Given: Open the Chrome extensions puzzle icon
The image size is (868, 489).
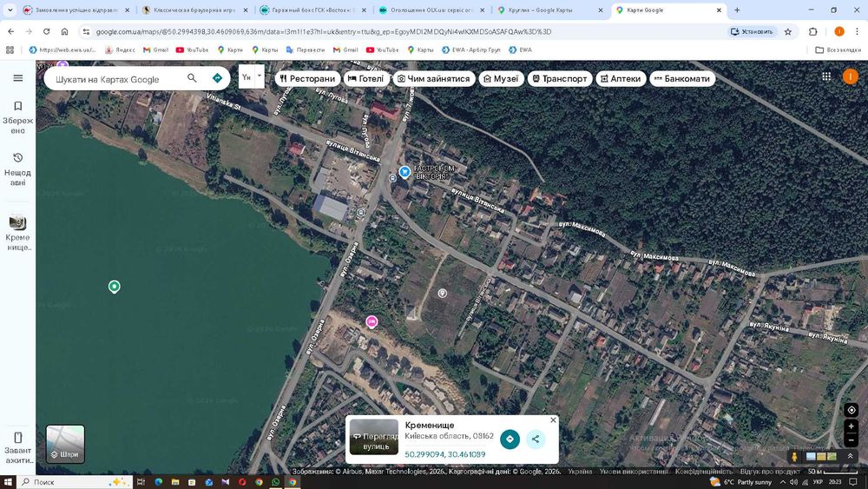Looking at the screenshot, I should 812,31.
